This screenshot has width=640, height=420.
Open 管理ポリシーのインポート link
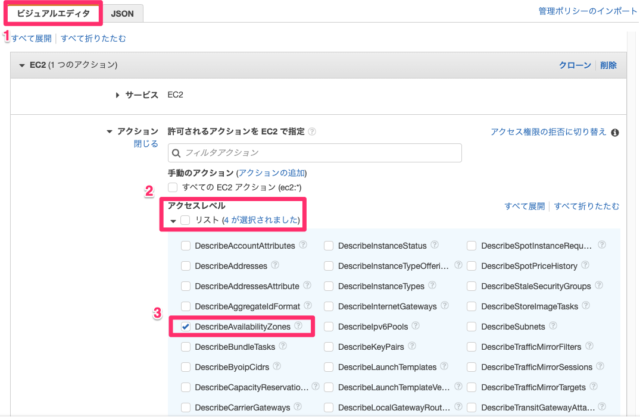tap(587, 11)
